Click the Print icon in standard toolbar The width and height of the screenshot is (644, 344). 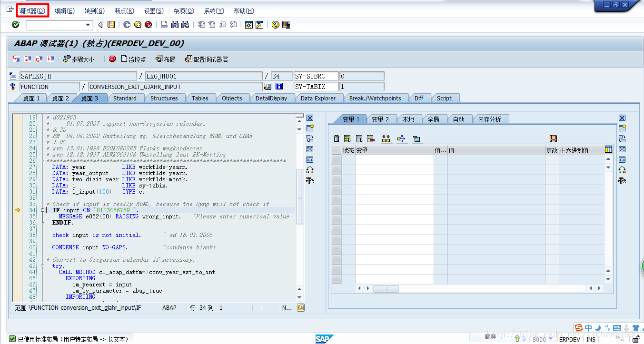click(164, 25)
